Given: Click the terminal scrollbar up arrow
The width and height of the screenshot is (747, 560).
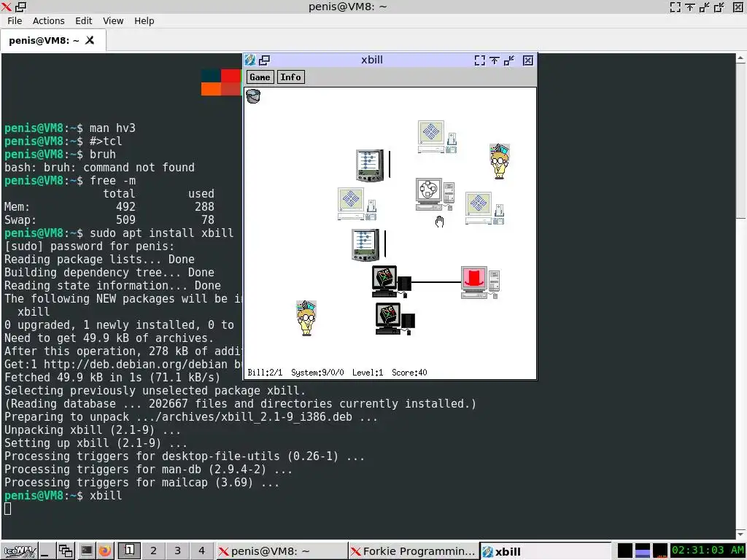Looking at the screenshot, I should coord(741,58).
